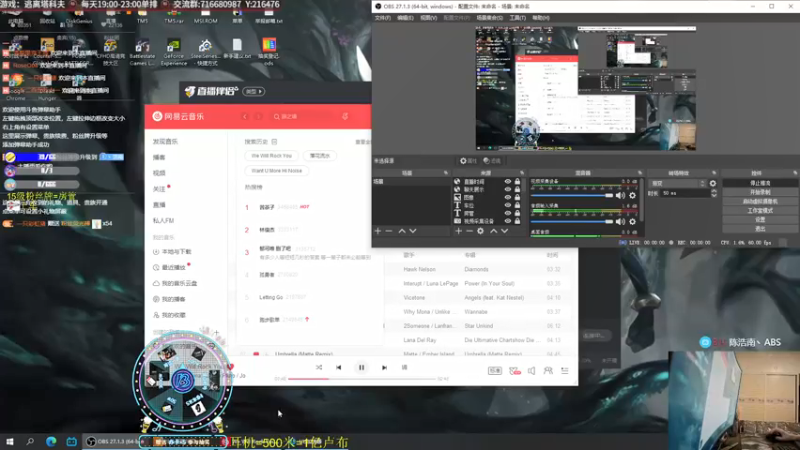
Task: Pause the playing song in NetEase
Action: (x=361, y=367)
